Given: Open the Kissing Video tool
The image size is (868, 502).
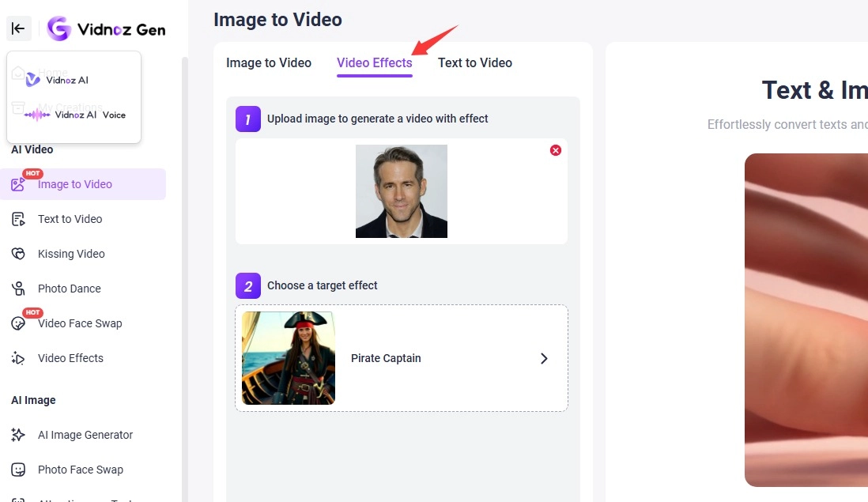Looking at the screenshot, I should pos(70,253).
